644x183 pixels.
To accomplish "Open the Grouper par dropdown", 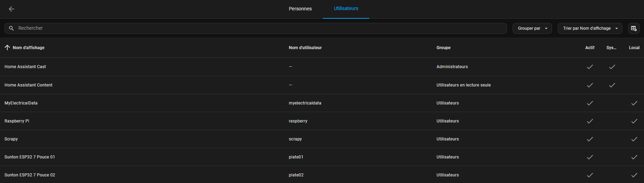I will coord(532,28).
